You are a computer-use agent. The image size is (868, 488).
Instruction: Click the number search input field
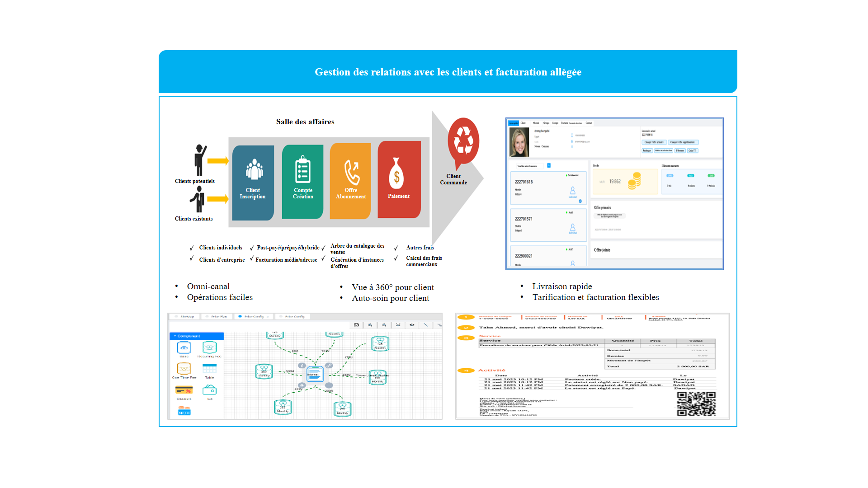[x=531, y=166]
